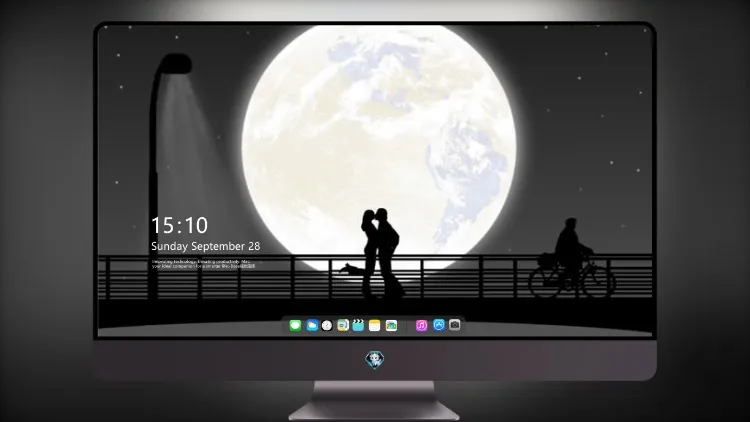Open the colorful gallery app in dock

(391, 325)
